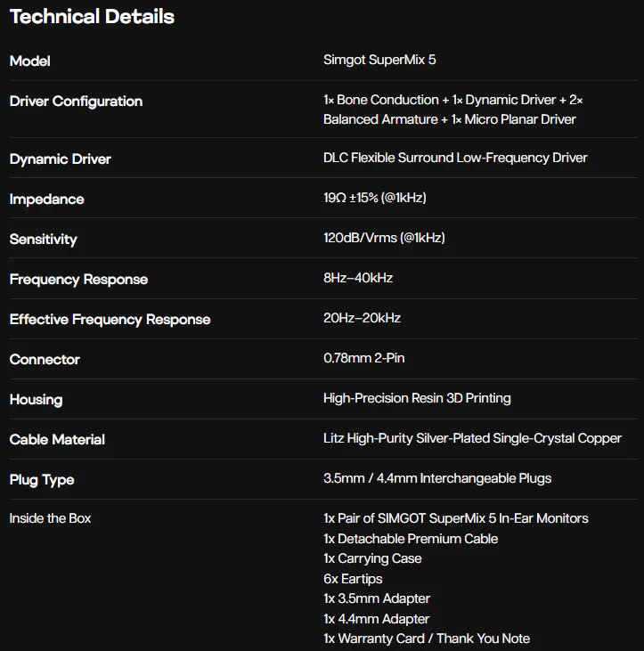
Task: Select the Frequency Response label
Action: click(78, 280)
